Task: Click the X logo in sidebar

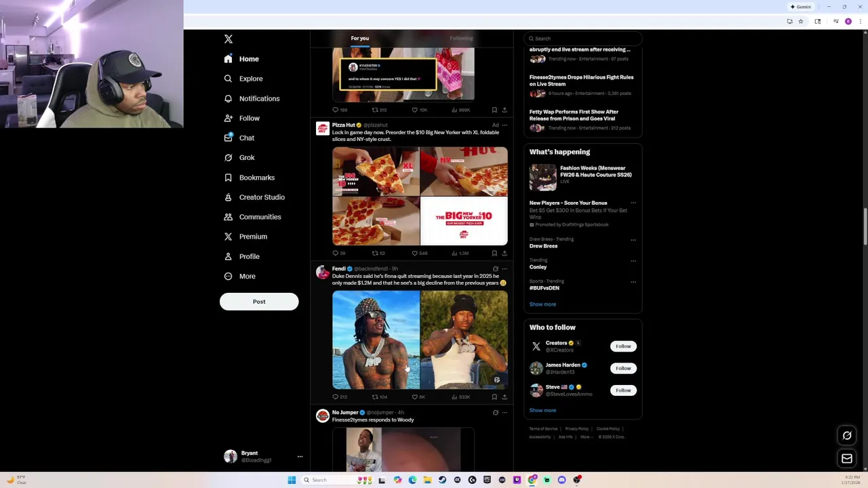Action: [229, 39]
